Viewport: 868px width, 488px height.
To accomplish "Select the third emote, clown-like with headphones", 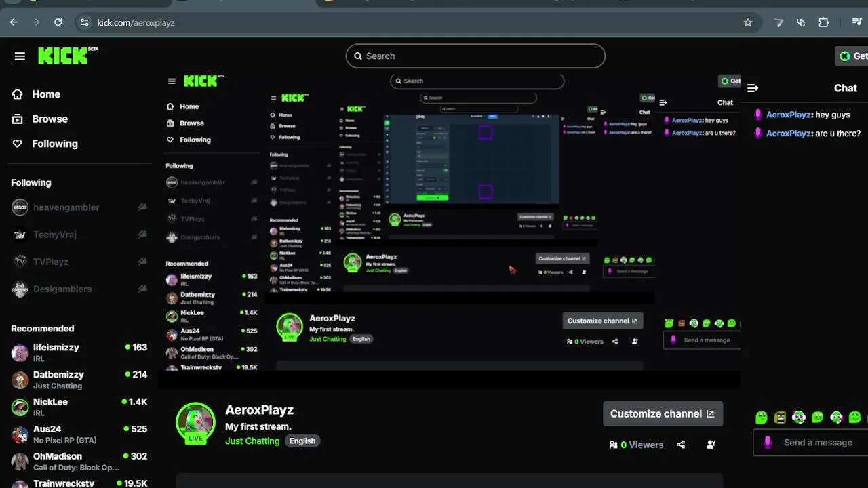I will pyautogui.click(x=799, y=418).
